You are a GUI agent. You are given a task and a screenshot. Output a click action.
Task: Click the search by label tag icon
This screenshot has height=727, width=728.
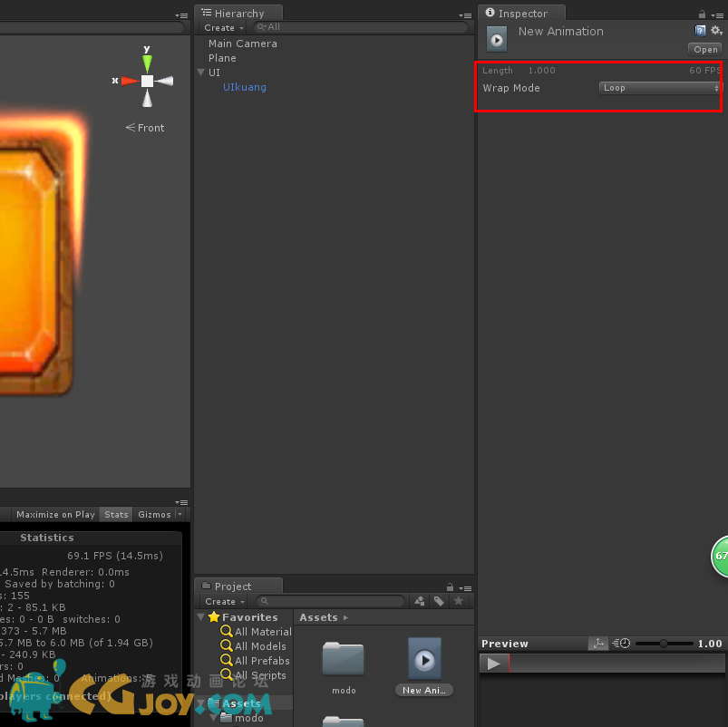(439, 601)
